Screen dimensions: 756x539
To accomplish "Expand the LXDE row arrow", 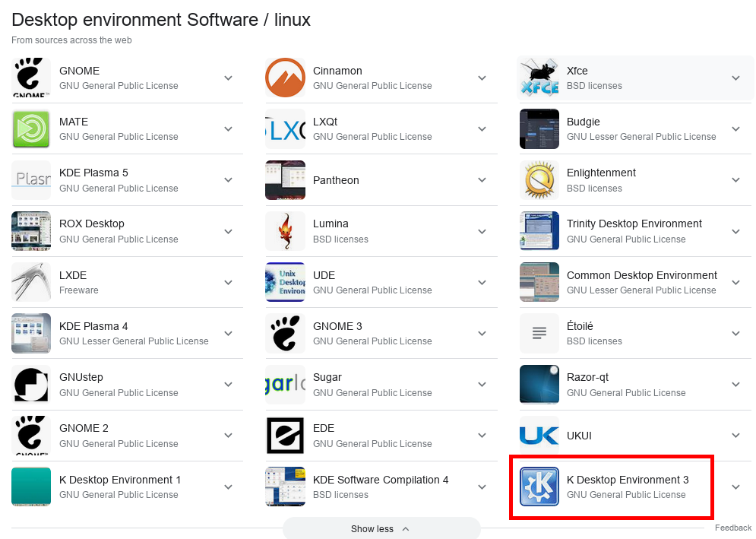I will tap(229, 283).
